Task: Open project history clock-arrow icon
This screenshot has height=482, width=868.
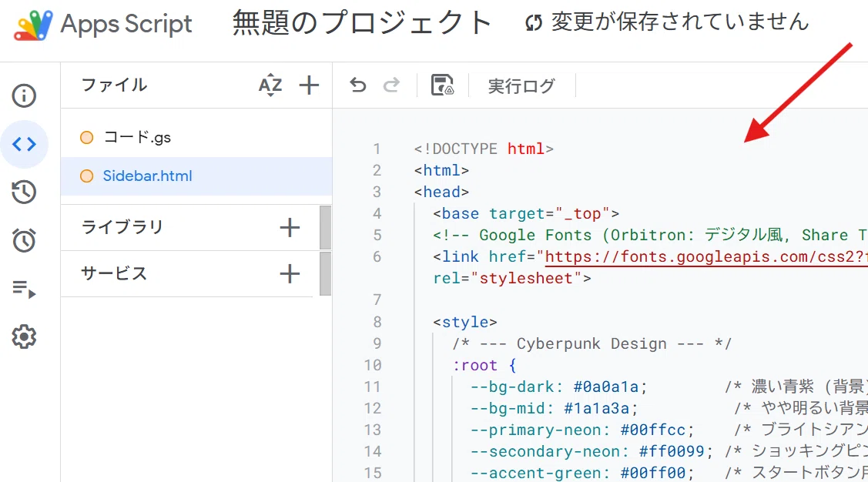Action: pyautogui.click(x=24, y=192)
